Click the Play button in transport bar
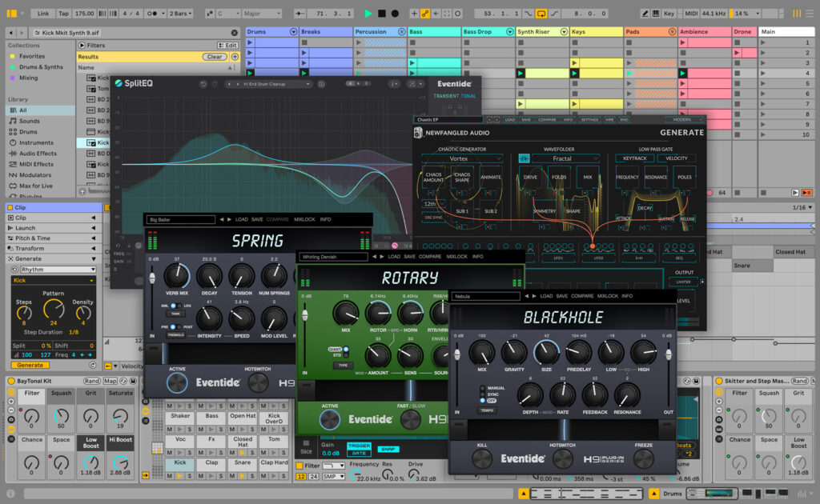This screenshot has height=504, width=820. (x=368, y=13)
